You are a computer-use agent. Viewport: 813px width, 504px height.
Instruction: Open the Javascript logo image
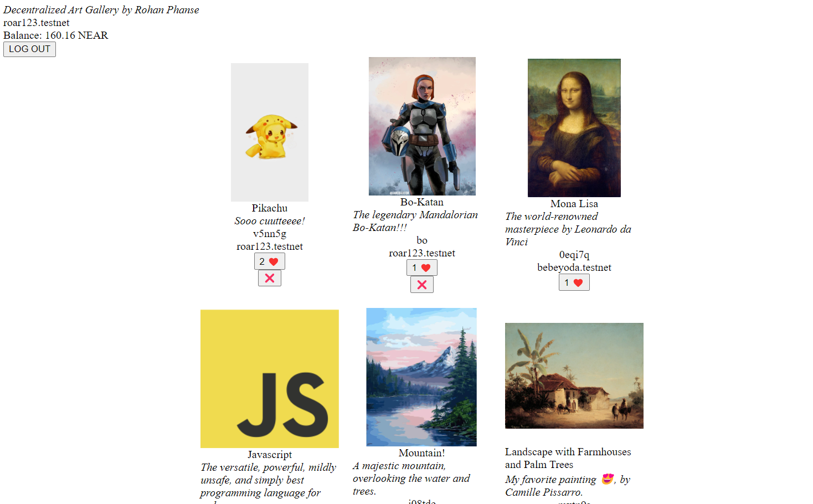click(x=270, y=379)
